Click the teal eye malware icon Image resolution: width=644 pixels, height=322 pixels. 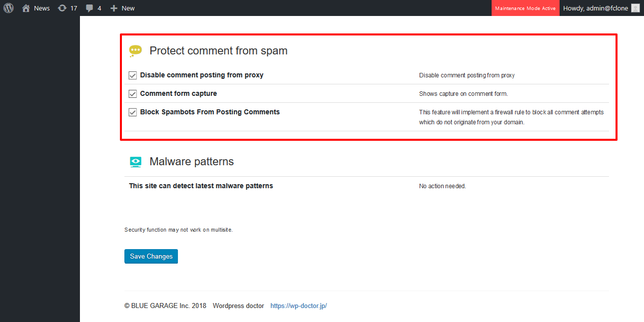point(135,162)
